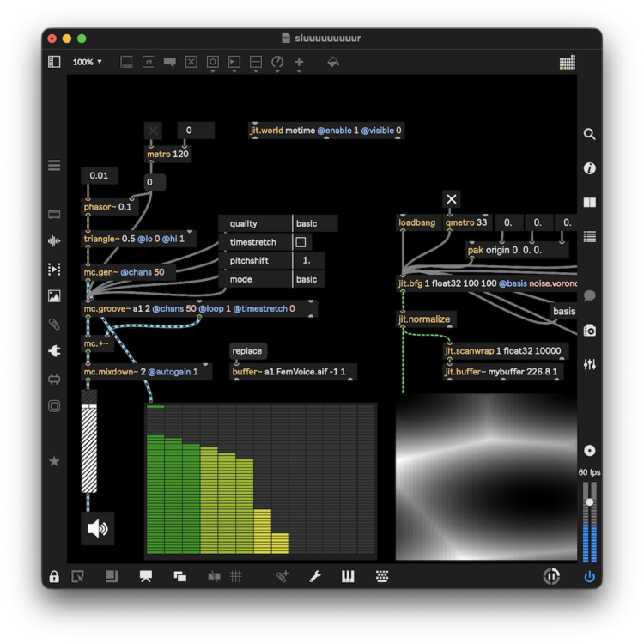Viewport: 644px width, 644px height.
Task: Open the mode attribute basic menu
Action: pos(314,279)
